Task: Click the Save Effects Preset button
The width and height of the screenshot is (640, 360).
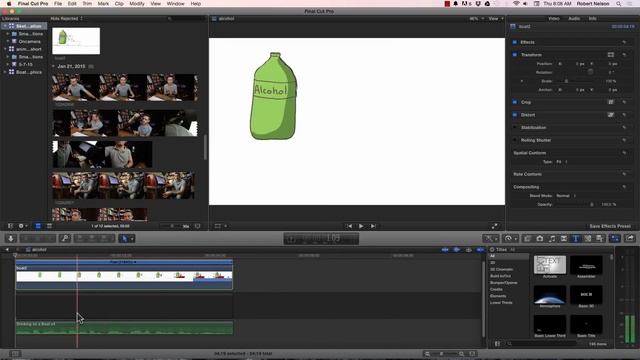Action: [610, 226]
